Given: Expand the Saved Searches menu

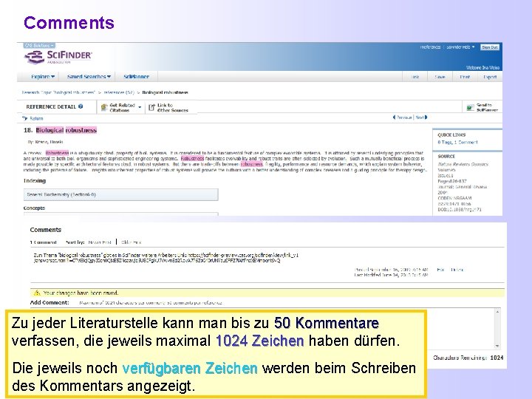Looking at the screenshot, I should coord(89,77).
